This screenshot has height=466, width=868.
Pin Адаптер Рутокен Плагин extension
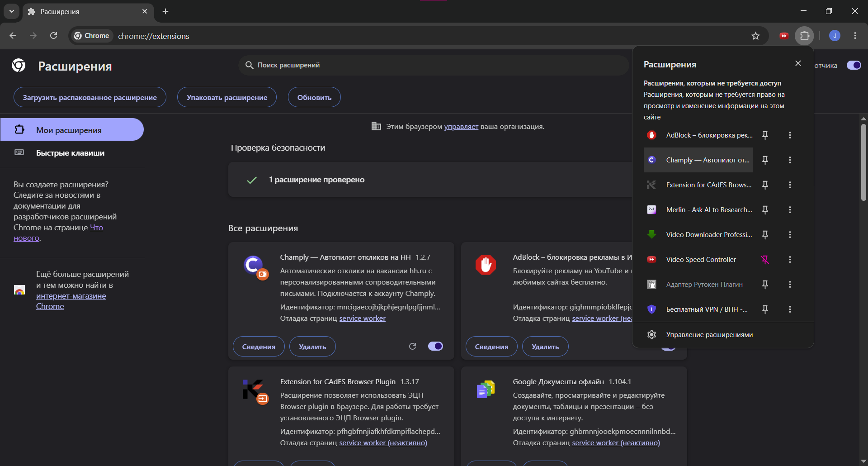765,285
